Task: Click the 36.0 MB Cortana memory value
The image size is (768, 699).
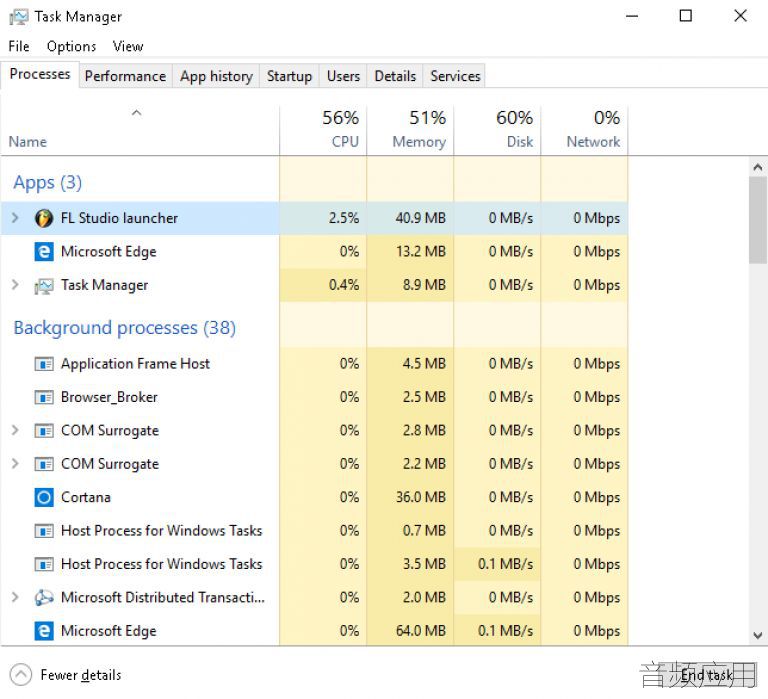Action: 421,498
